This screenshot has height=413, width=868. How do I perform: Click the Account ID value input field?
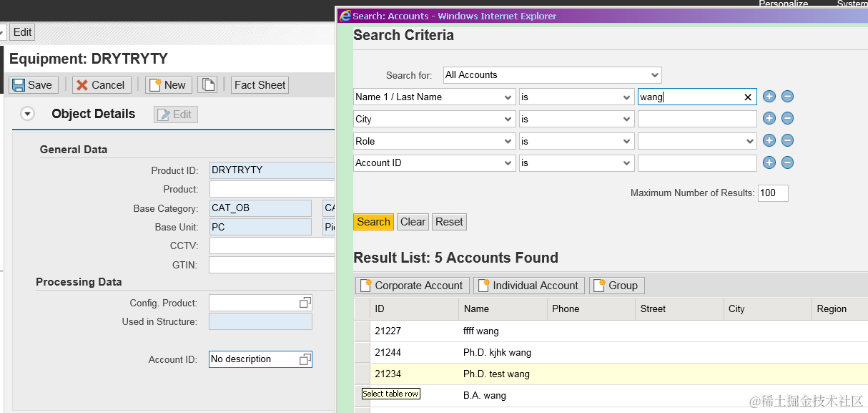(x=697, y=163)
